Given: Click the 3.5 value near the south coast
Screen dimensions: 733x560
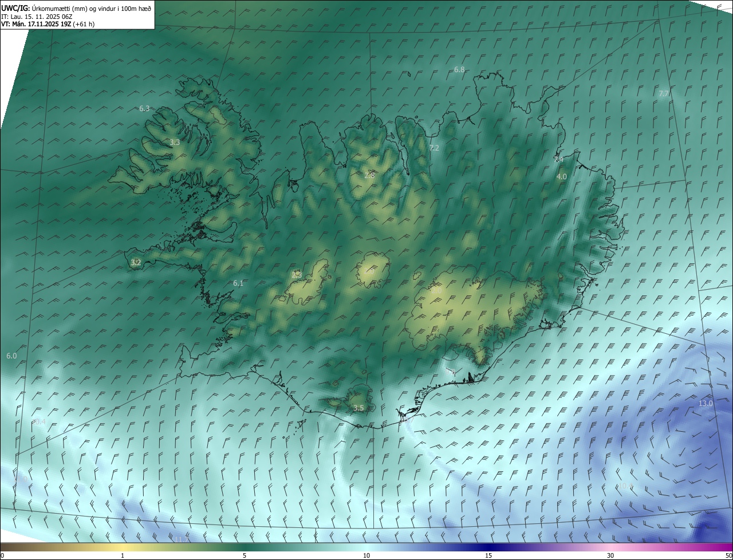Looking at the screenshot, I should pos(358,408).
